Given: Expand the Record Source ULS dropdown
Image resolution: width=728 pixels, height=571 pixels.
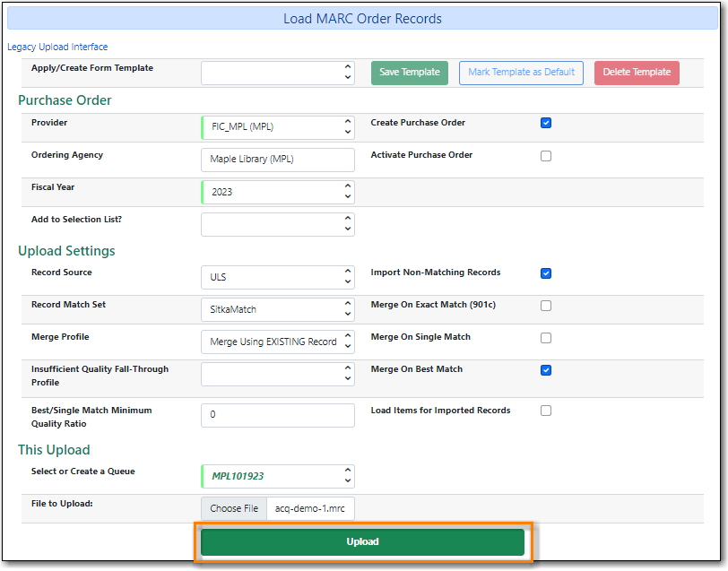Looking at the screenshot, I should pos(277,277).
